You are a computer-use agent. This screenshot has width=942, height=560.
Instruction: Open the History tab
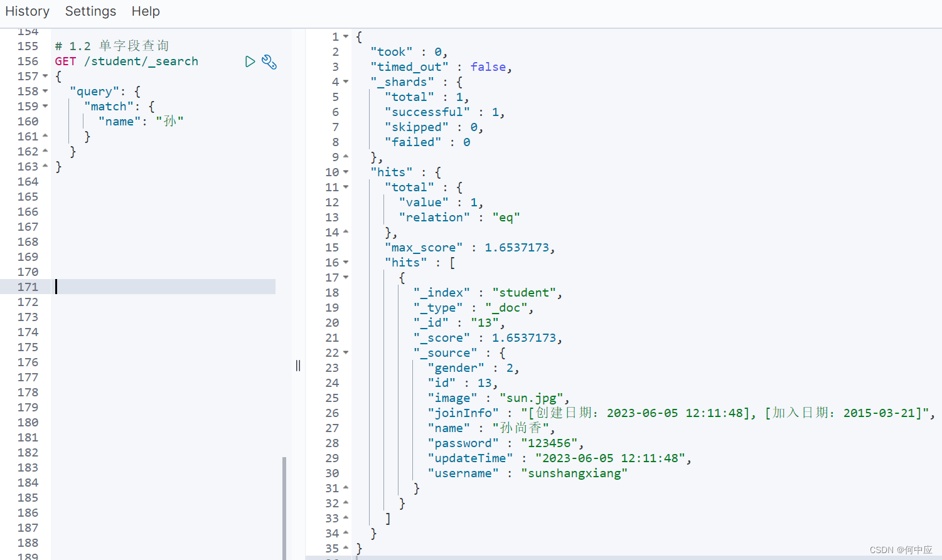pyautogui.click(x=28, y=11)
